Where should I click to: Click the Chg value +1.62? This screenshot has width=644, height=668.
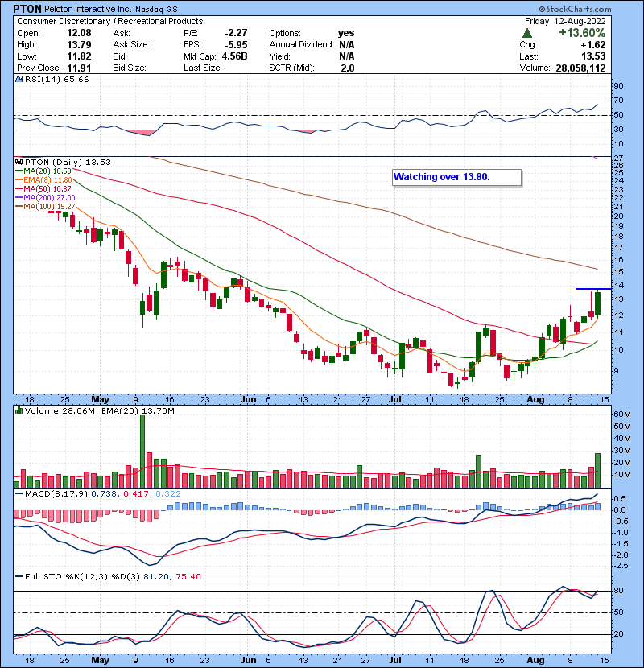coord(592,45)
